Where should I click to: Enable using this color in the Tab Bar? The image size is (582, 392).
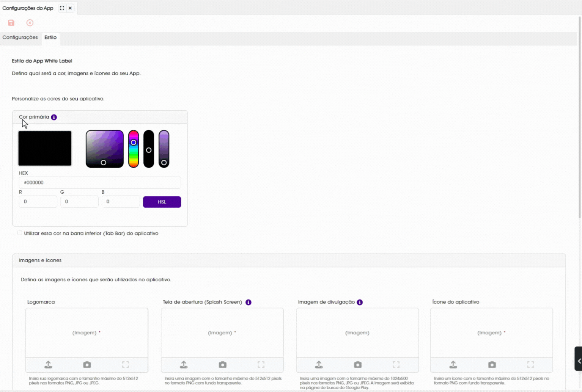point(20,233)
